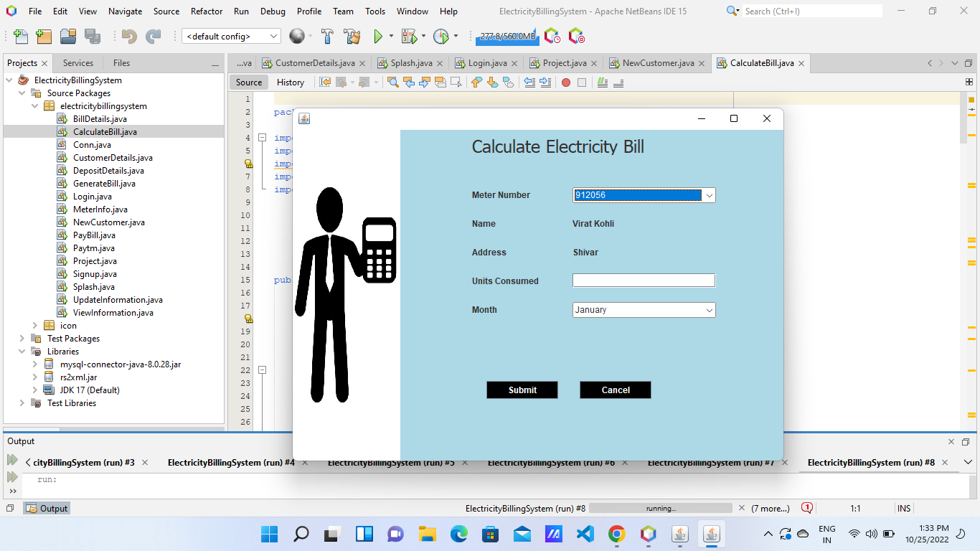
Task: Select the New Project icon
Action: pyautogui.click(x=44, y=34)
